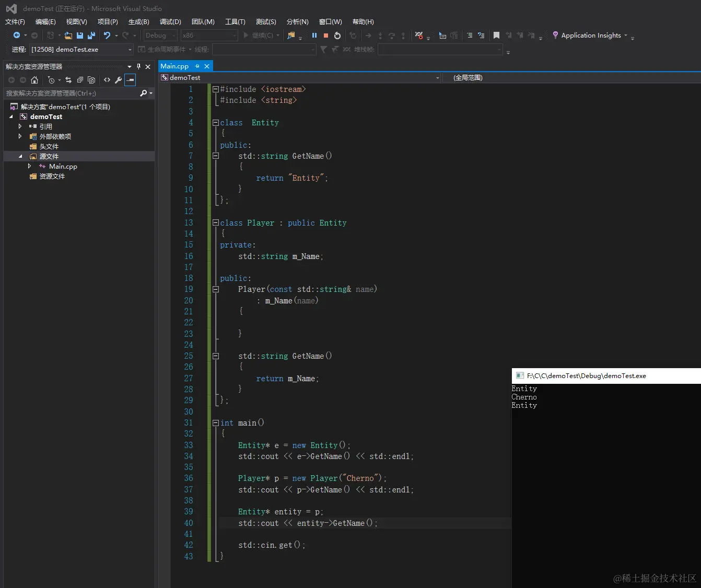Viewport: 701px width, 588px height.
Task: Close the Main.cpp tab
Action: click(207, 66)
